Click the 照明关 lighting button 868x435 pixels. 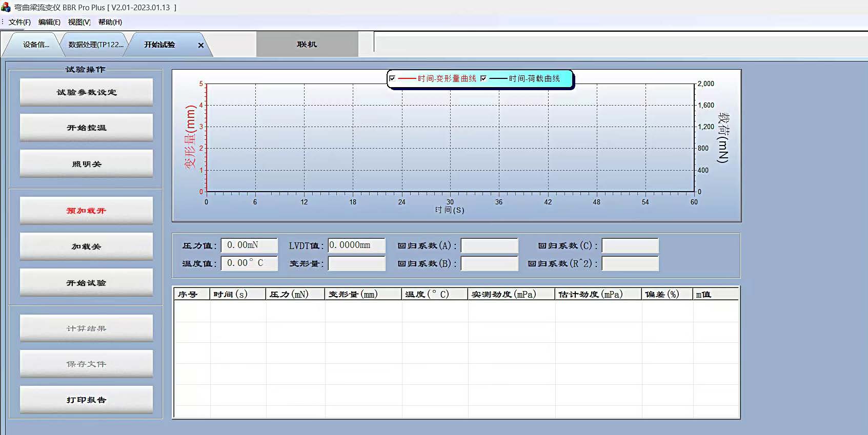point(86,164)
